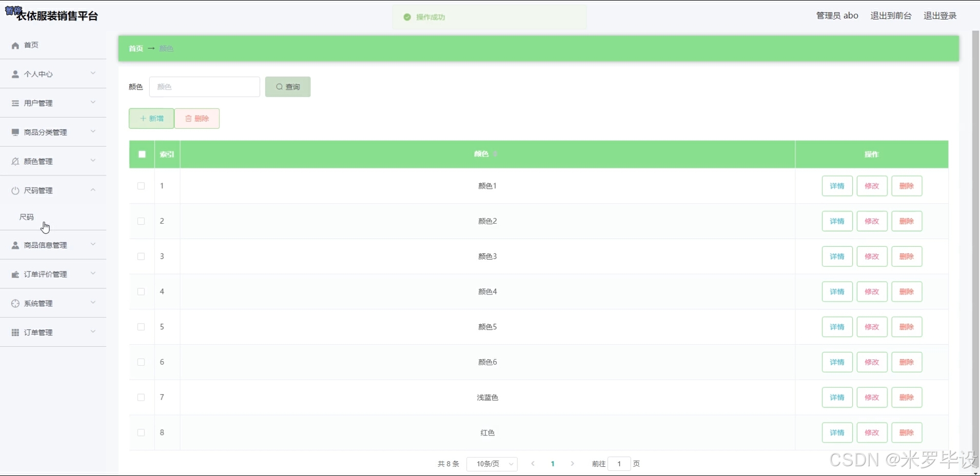The width and height of the screenshot is (980, 476).
Task: Check the checkbox for row 红色
Action: point(141,432)
